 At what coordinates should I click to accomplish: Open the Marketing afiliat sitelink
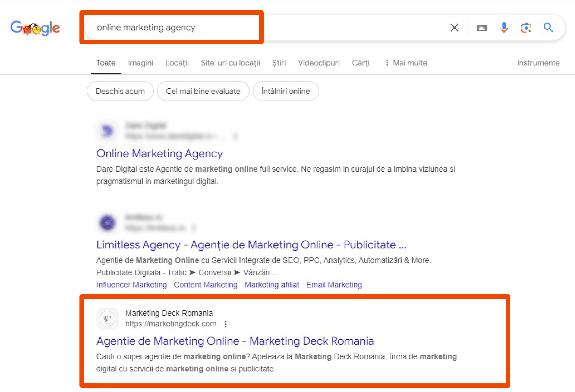pyautogui.click(x=272, y=285)
